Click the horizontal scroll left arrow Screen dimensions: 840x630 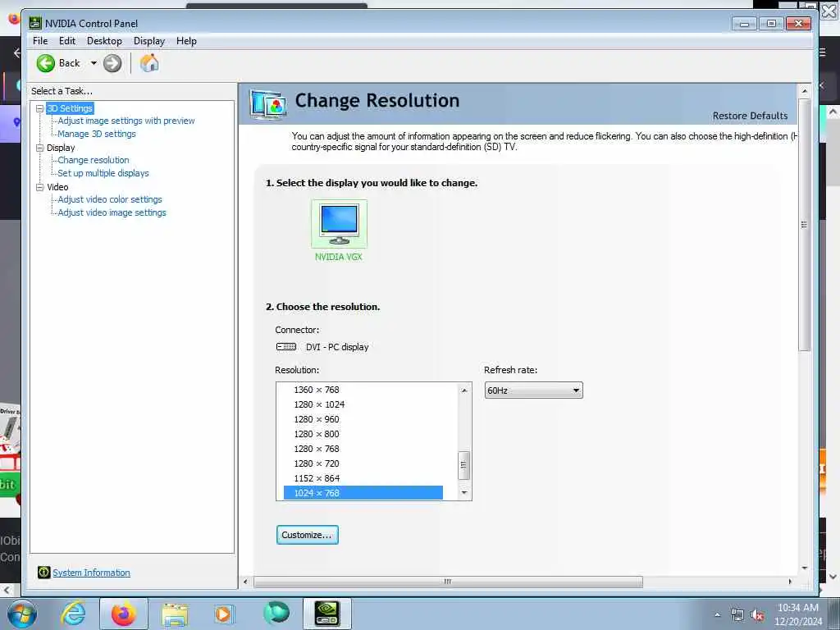[246, 582]
